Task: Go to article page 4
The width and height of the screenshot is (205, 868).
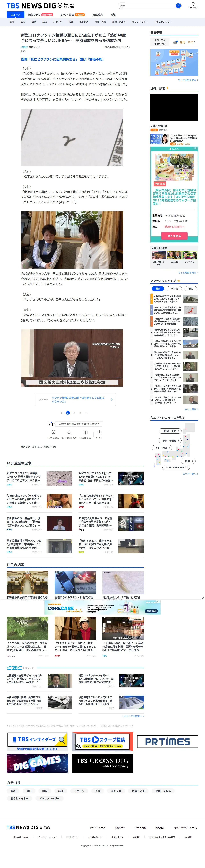Action: coord(80,413)
